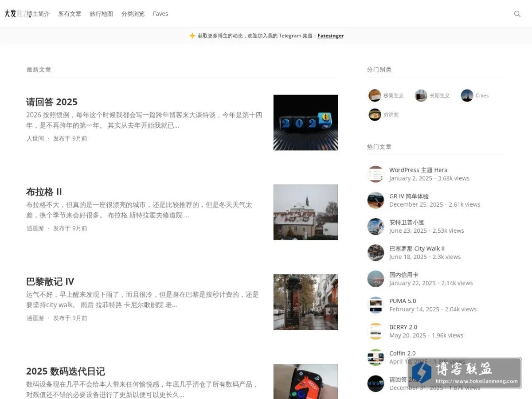Open popular post BERRY 2.0
This screenshot has height=399, width=532.
pyautogui.click(x=403, y=327)
